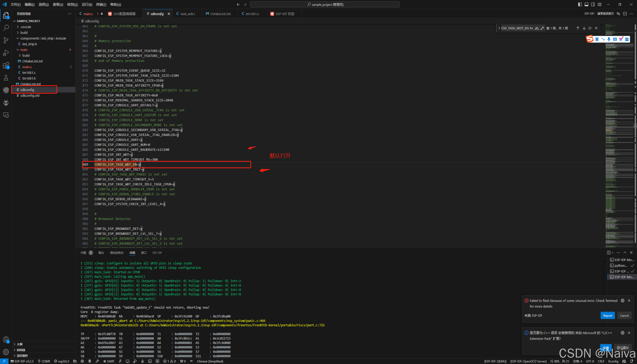Screen dimensions: 637x364
Task: Click the find input containing ESP_TASK_WDT_EN
Action: (x=515, y=28)
